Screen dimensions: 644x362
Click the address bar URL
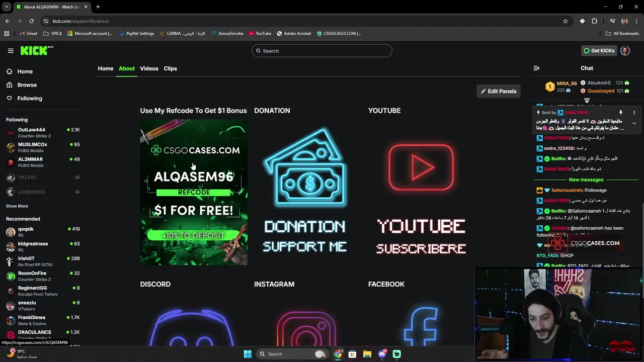click(80, 21)
